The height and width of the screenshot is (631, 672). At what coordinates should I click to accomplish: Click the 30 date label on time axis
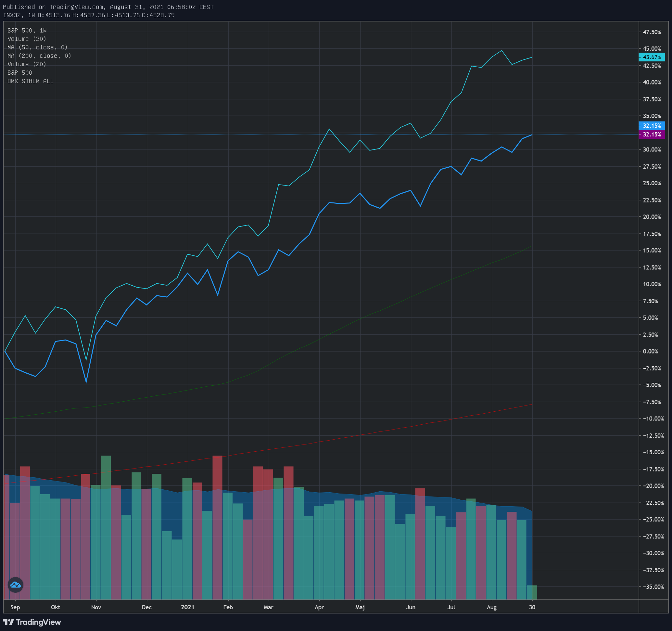coord(532,607)
